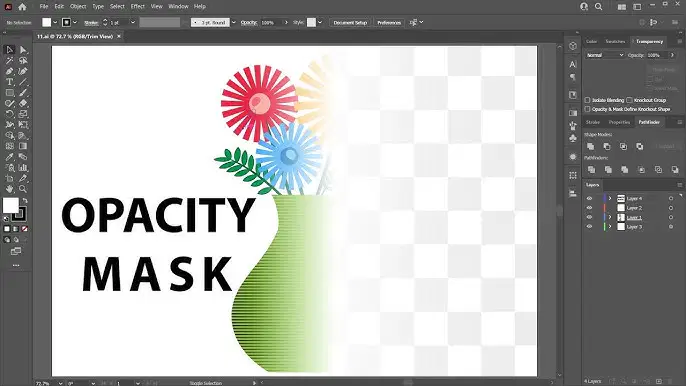686x386 pixels.
Task: Select the Type tool
Action: point(9,82)
